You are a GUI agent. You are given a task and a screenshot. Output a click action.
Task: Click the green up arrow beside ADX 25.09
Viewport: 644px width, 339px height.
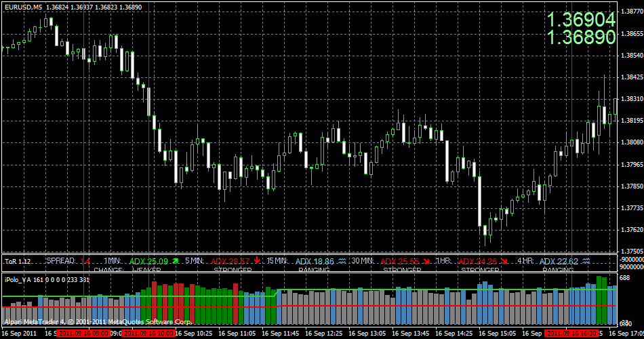(176, 260)
